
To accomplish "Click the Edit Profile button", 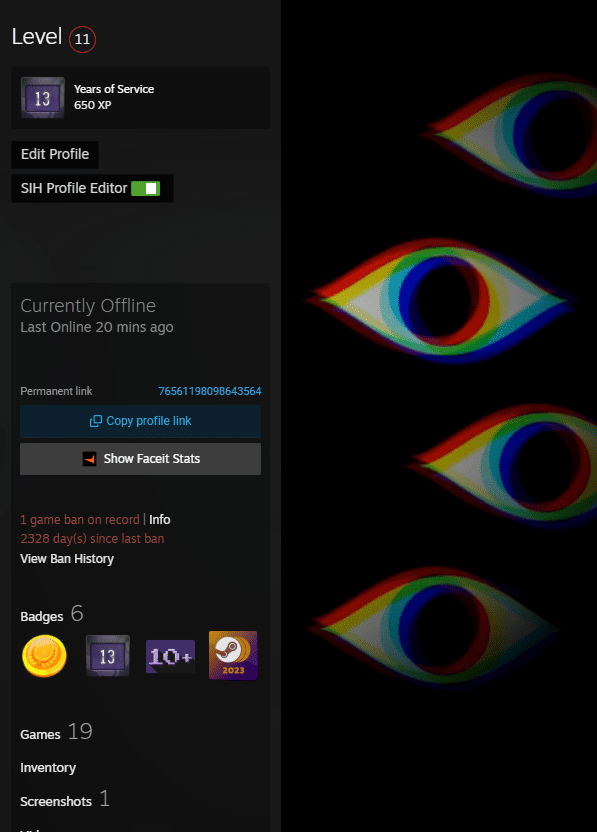I will pyautogui.click(x=55, y=154).
